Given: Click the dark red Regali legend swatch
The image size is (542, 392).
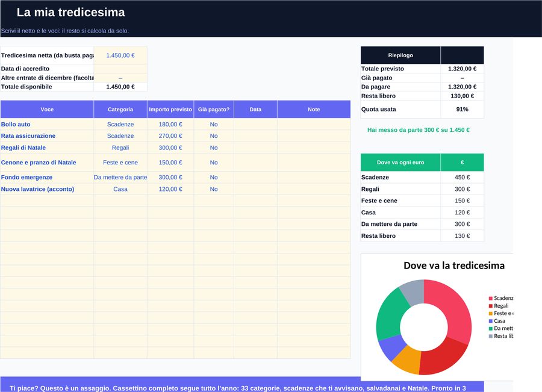Looking at the screenshot, I should (x=490, y=305).
